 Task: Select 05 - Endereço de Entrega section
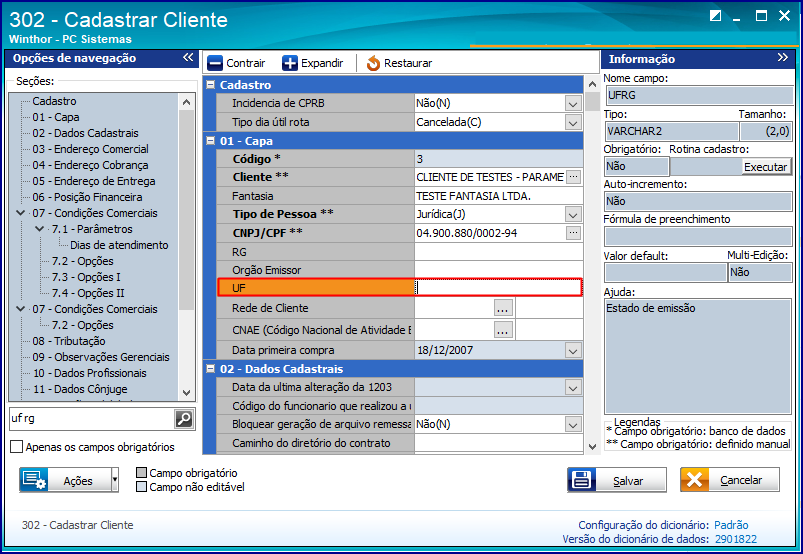tap(94, 181)
